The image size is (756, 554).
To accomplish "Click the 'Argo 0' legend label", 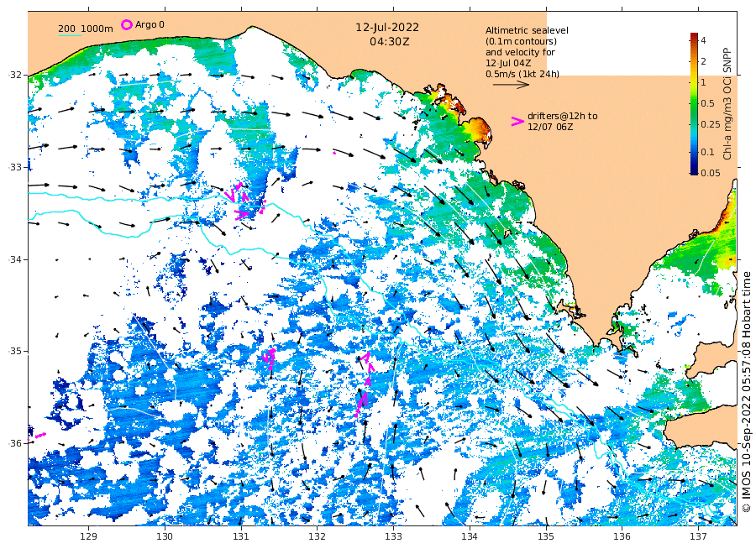I will 150,24.
